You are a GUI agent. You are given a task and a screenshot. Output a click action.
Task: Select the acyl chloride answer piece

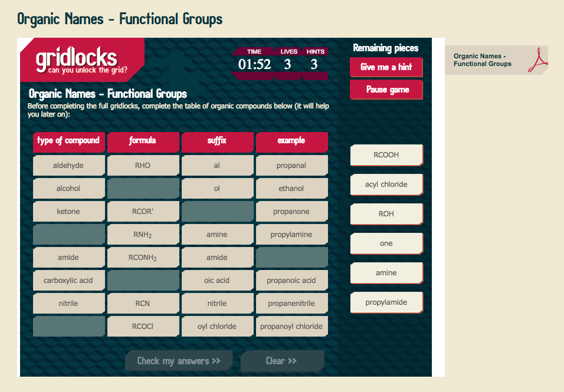tap(386, 185)
